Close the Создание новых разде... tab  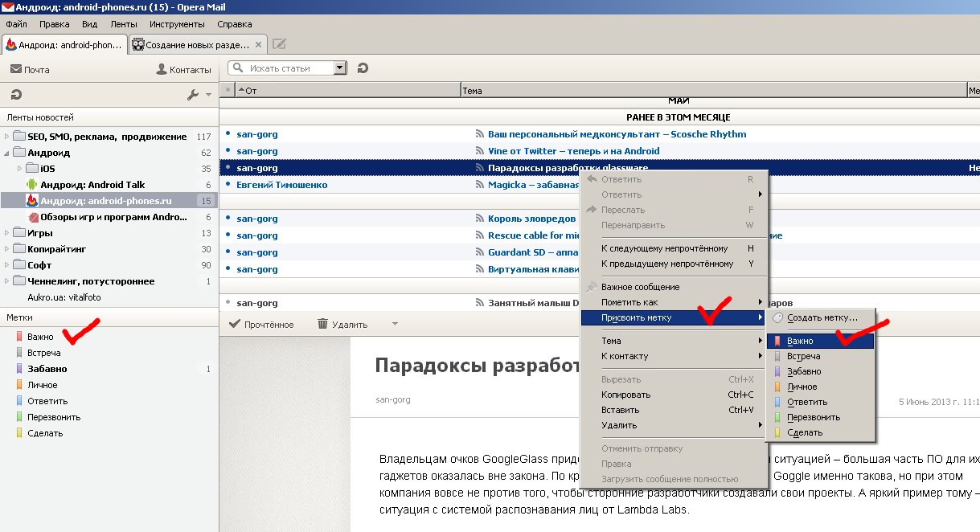[259, 45]
